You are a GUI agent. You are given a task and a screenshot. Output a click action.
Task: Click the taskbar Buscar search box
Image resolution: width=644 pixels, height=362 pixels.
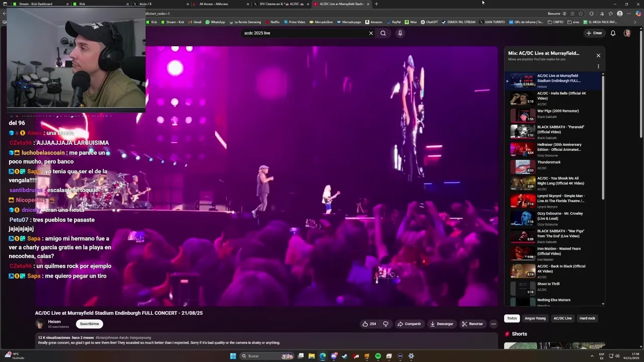267,356
